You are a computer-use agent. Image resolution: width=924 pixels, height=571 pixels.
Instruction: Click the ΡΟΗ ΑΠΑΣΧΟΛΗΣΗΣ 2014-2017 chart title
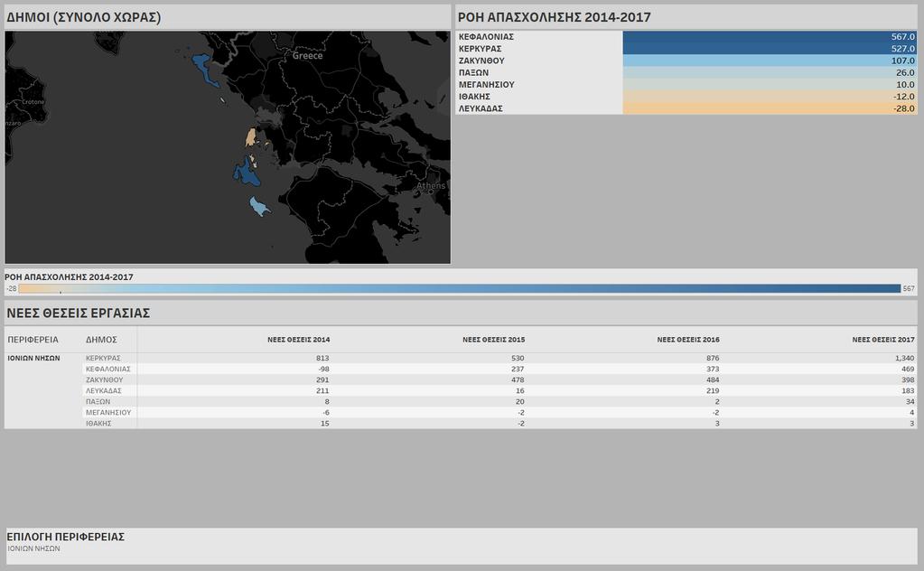[555, 17]
